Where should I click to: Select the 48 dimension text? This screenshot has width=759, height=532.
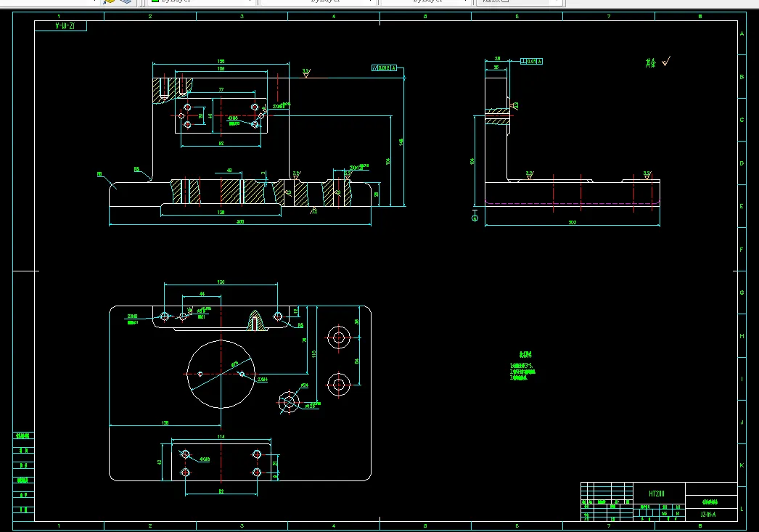[229, 171]
